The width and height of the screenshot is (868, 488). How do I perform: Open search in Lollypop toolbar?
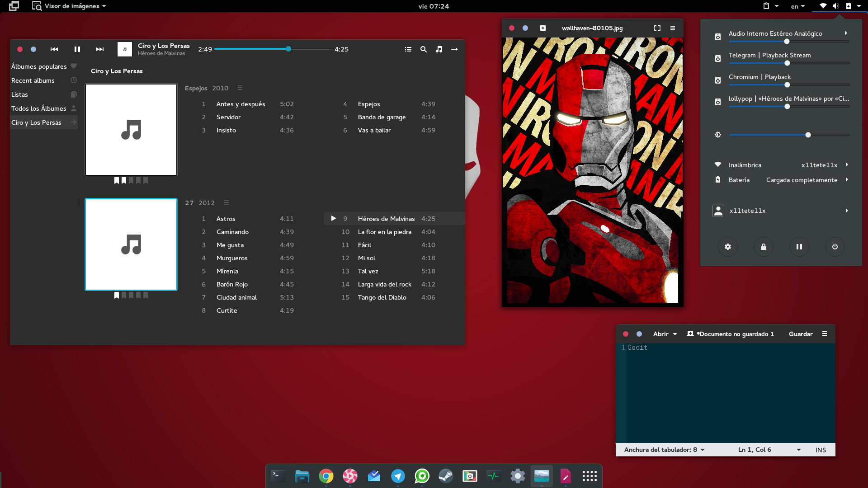[424, 49]
